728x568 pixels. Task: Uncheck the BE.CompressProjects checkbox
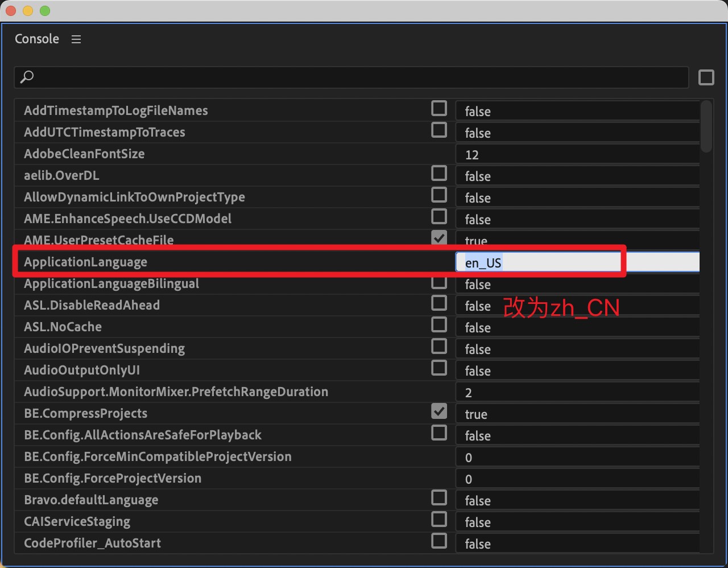coord(439,411)
